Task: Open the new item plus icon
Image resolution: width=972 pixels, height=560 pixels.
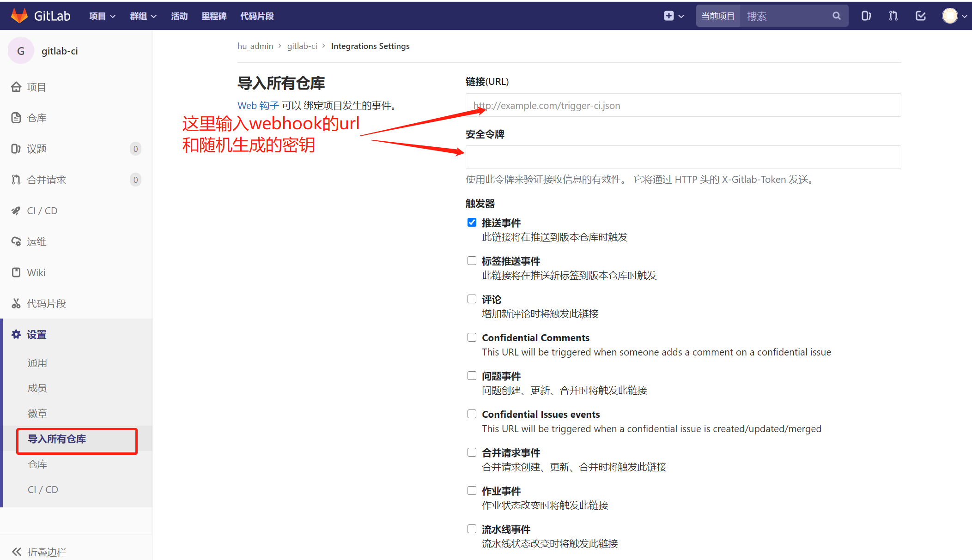Action: [668, 16]
